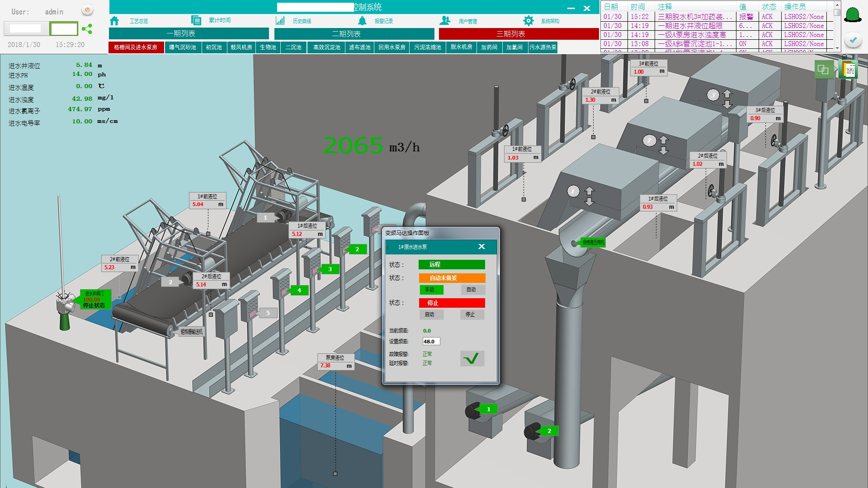Click the green share icon
Image resolution: width=868 pixels, height=488 pixels.
87,29
